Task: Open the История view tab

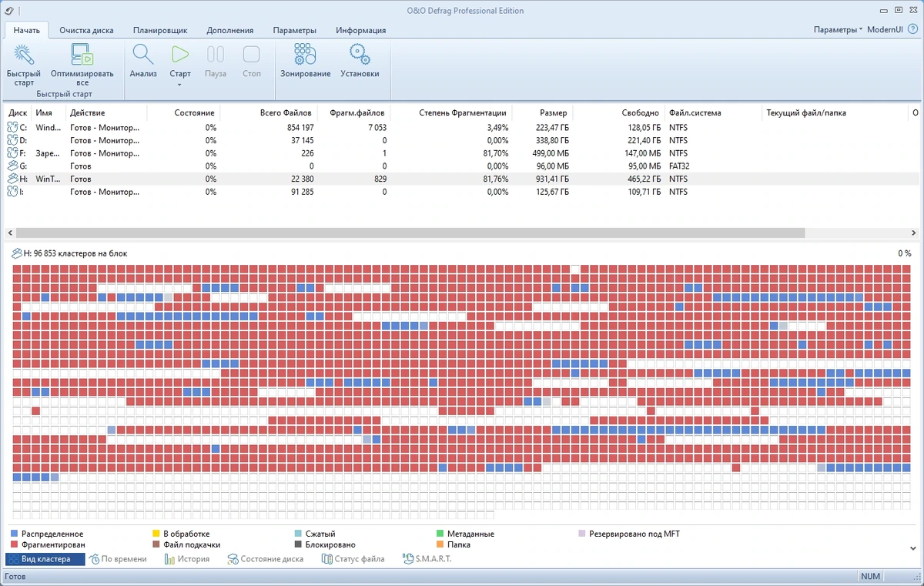Action: pos(186,559)
